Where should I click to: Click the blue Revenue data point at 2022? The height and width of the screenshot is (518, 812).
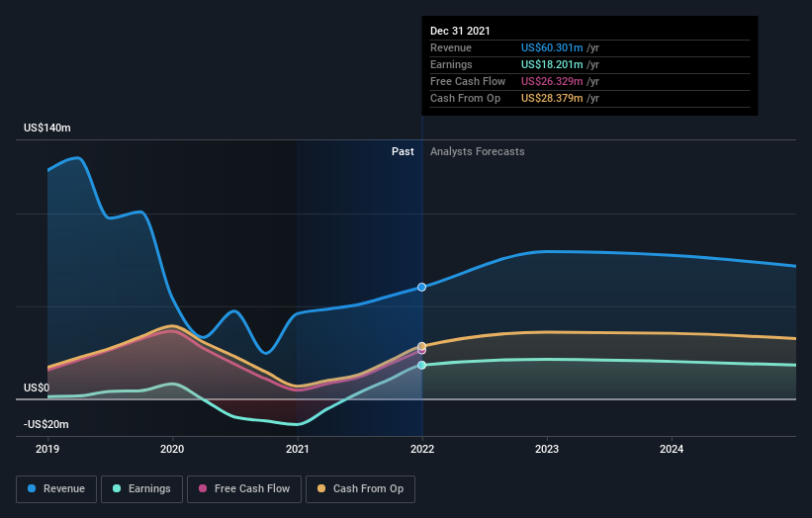pyautogui.click(x=422, y=288)
